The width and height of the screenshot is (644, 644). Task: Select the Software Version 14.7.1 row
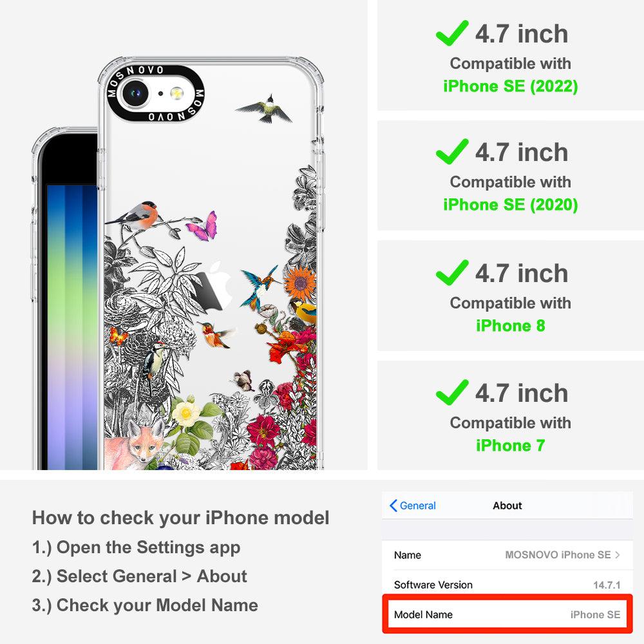(x=507, y=585)
